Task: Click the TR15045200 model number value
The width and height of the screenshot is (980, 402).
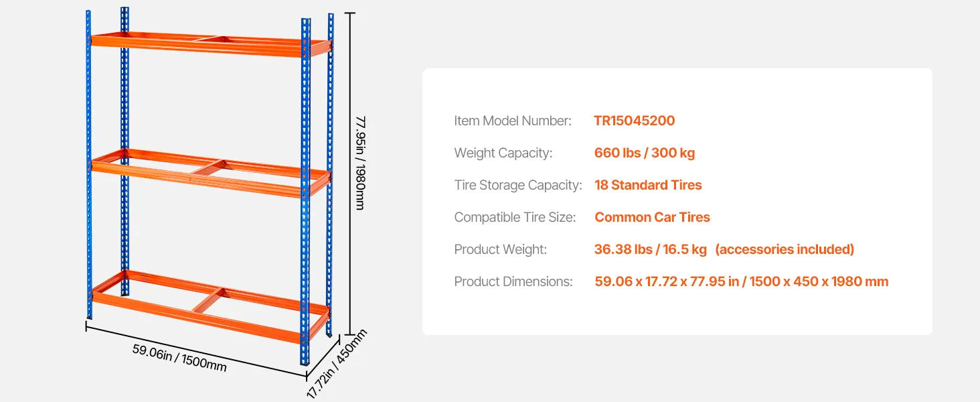Action: click(x=634, y=121)
